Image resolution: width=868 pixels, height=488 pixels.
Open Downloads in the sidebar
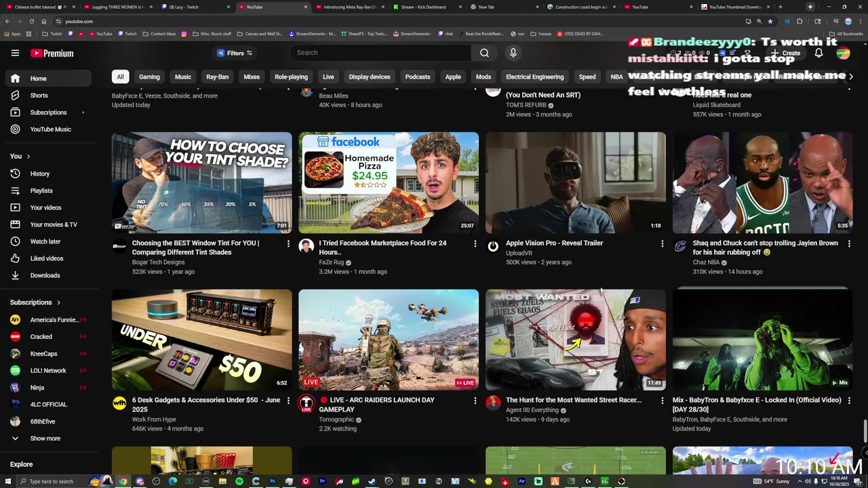(x=46, y=275)
